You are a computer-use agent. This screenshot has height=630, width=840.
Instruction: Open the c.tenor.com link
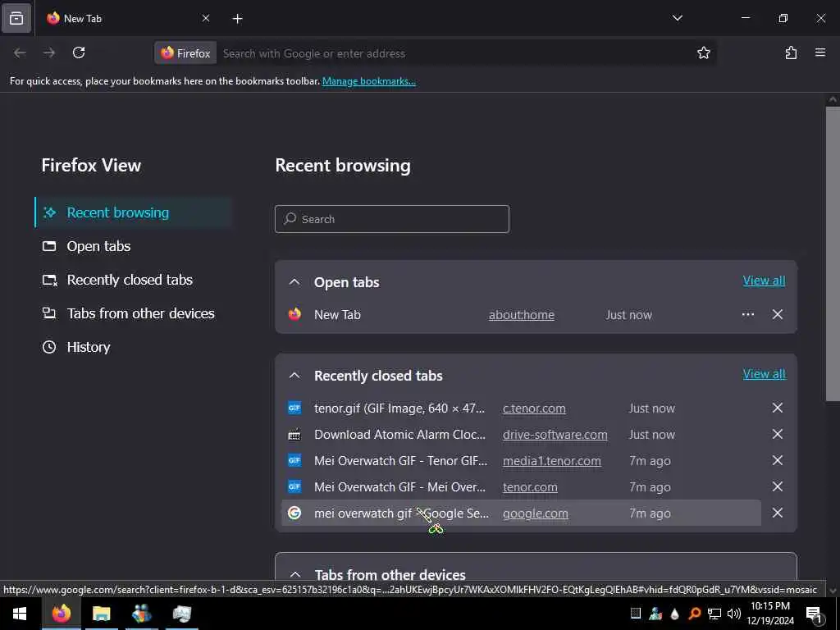pos(534,409)
